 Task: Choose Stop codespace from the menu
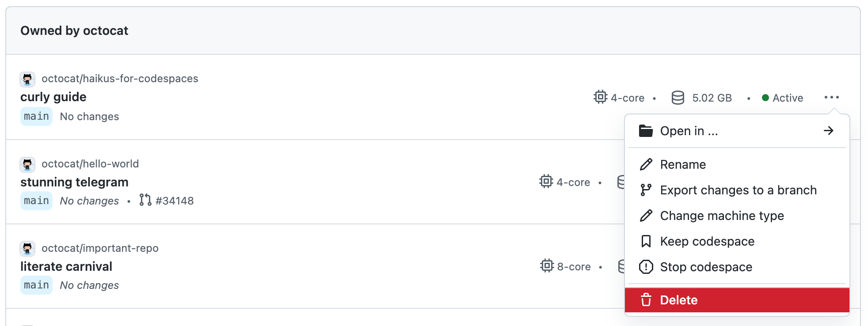coord(706,267)
